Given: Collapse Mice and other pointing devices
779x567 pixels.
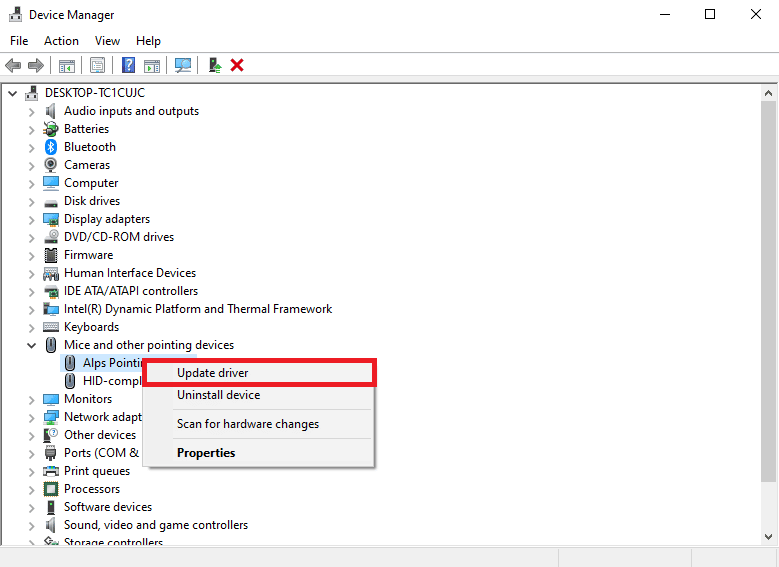Looking at the screenshot, I should point(32,345).
